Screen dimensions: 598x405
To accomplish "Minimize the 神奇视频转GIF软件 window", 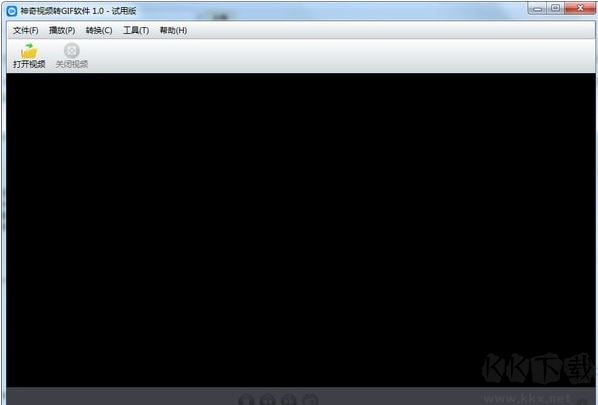I will point(537,8).
